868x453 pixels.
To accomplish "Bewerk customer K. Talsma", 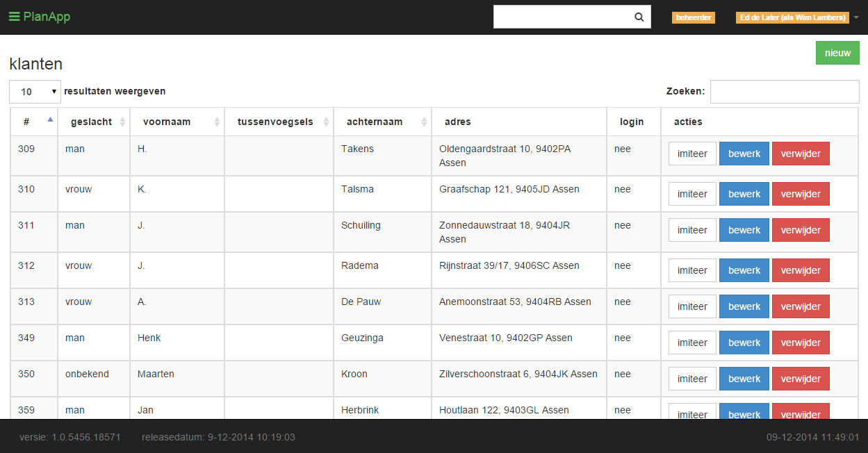I will point(744,194).
